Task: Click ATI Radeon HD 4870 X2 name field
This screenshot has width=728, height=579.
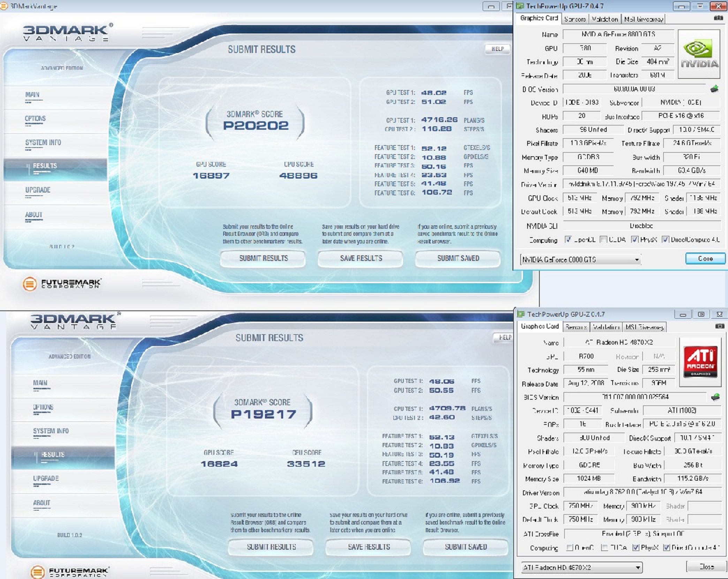Action: point(619,342)
